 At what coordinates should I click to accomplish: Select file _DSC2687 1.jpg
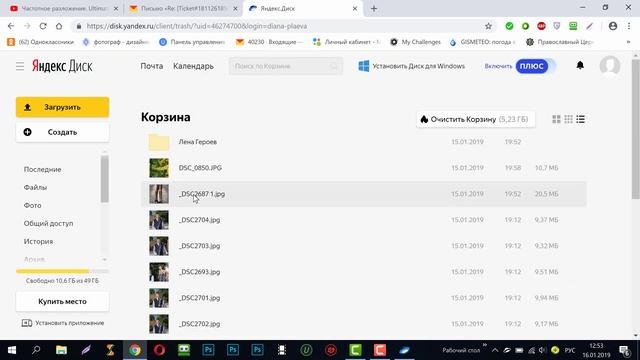tap(364, 194)
